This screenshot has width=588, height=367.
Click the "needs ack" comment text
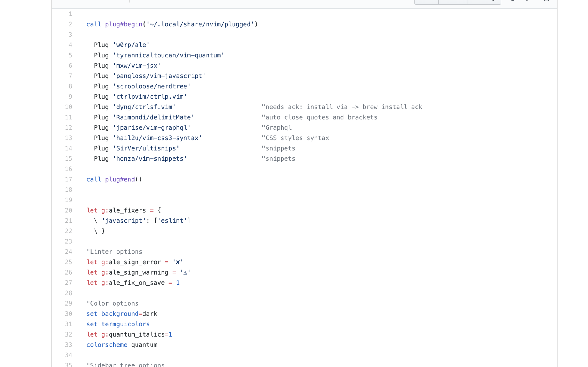342,107
